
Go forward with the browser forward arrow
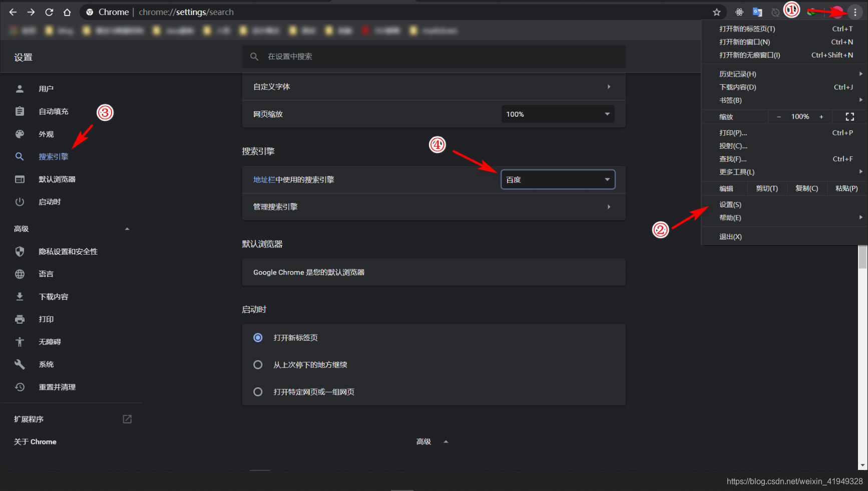click(31, 12)
